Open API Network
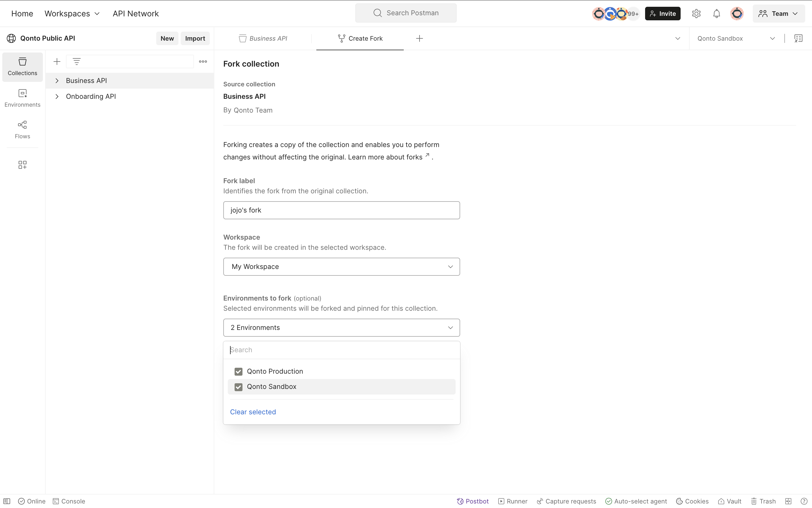This screenshot has width=812, height=508. (136, 14)
